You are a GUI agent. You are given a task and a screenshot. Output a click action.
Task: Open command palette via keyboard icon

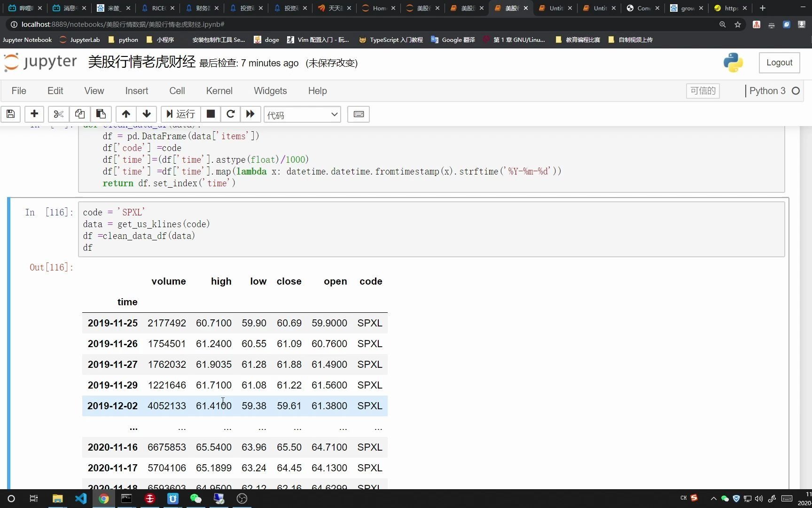pos(359,114)
